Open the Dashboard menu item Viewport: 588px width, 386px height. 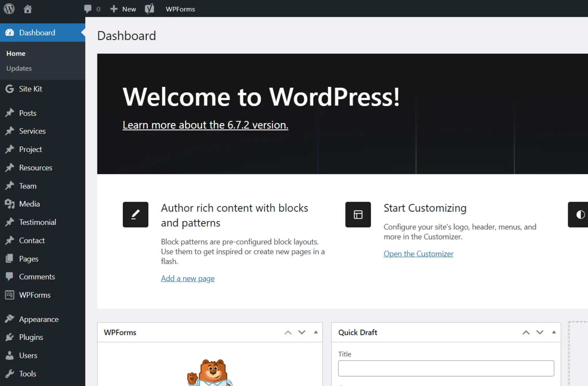coord(43,32)
